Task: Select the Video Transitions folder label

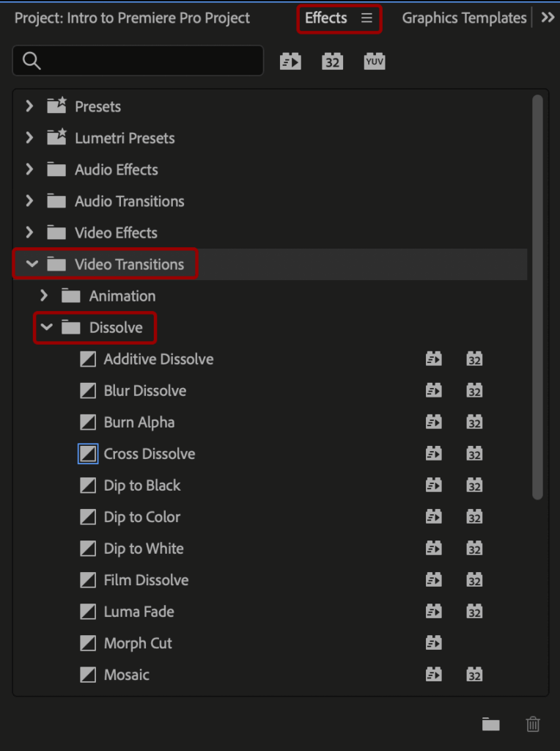Action: [129, 264]
